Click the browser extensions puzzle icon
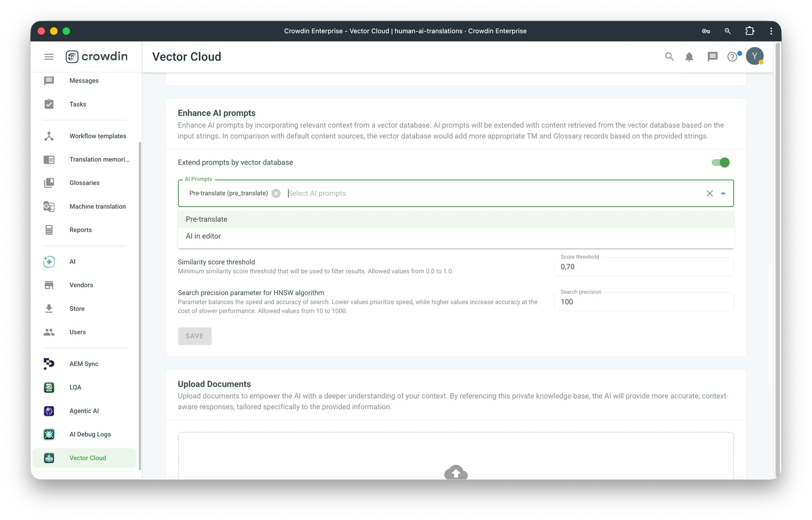The image size is (812, 520). 749,31
